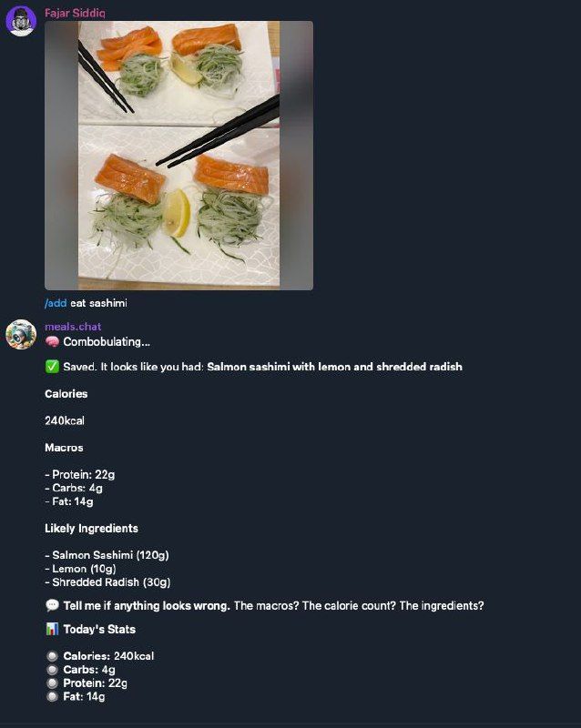The width and height of the screenshot is (581, 728).
Task: Click the speech bubble emoji icon
Action: [x=52, y=605]
